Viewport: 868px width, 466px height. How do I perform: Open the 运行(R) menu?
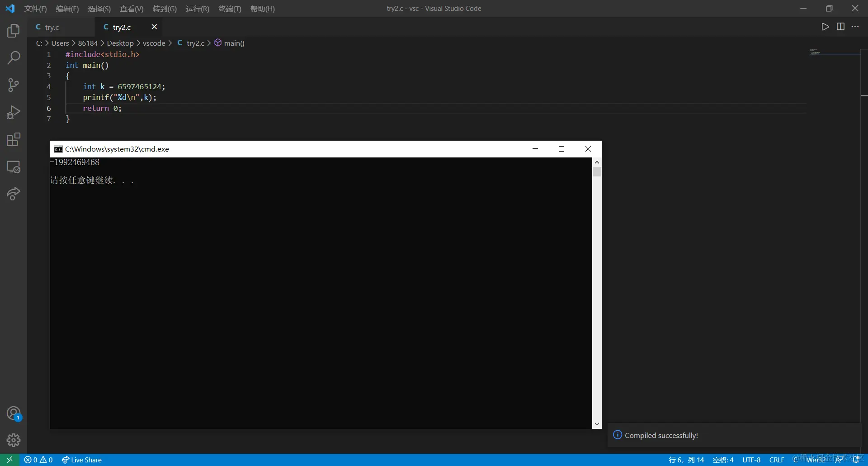pos(198,9)
